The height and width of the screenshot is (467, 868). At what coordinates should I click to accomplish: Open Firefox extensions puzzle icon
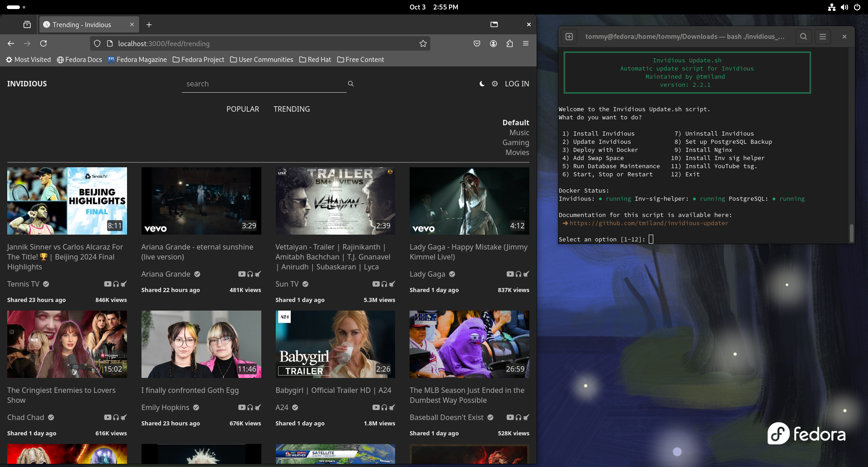point(509,43)
